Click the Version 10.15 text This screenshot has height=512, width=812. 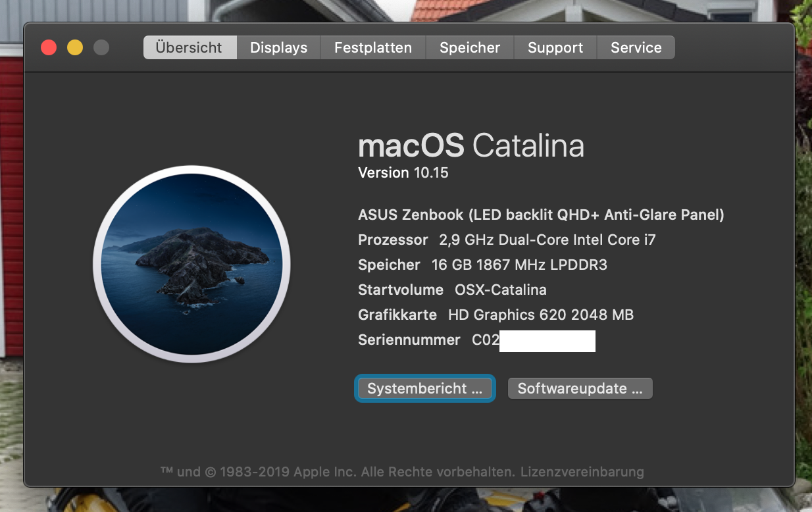point(403,172)
